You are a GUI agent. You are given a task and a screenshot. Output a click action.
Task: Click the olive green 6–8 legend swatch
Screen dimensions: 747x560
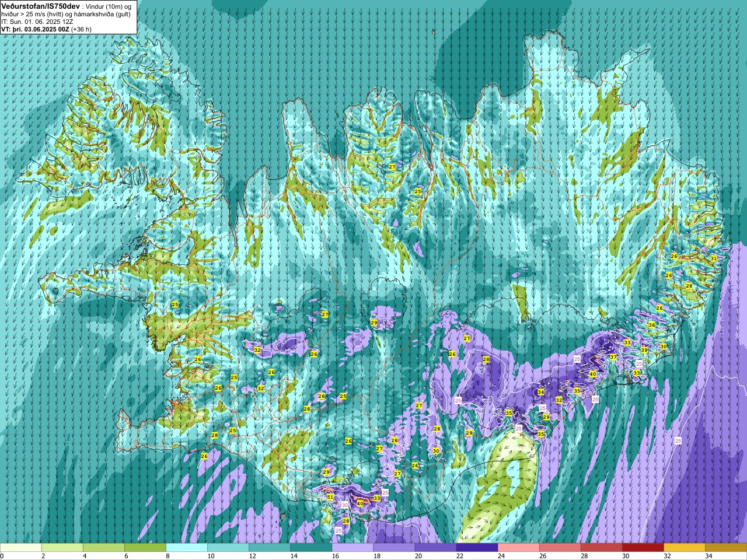[145, 548]
